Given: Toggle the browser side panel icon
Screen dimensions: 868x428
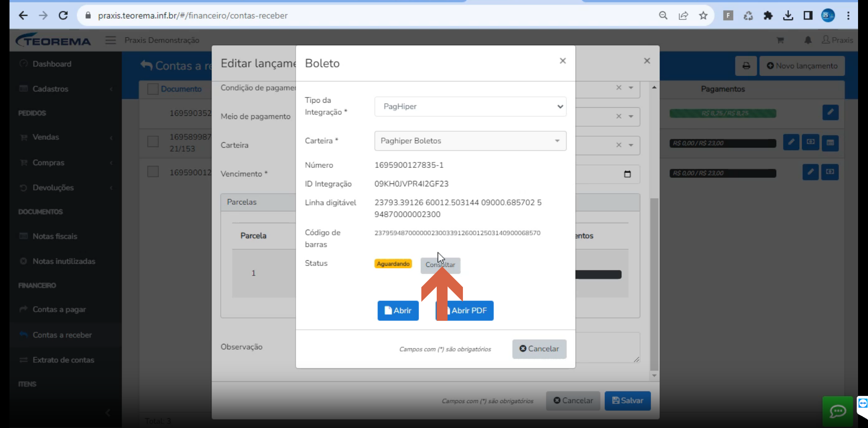Looking at the screenshot, I should [808, 15].
